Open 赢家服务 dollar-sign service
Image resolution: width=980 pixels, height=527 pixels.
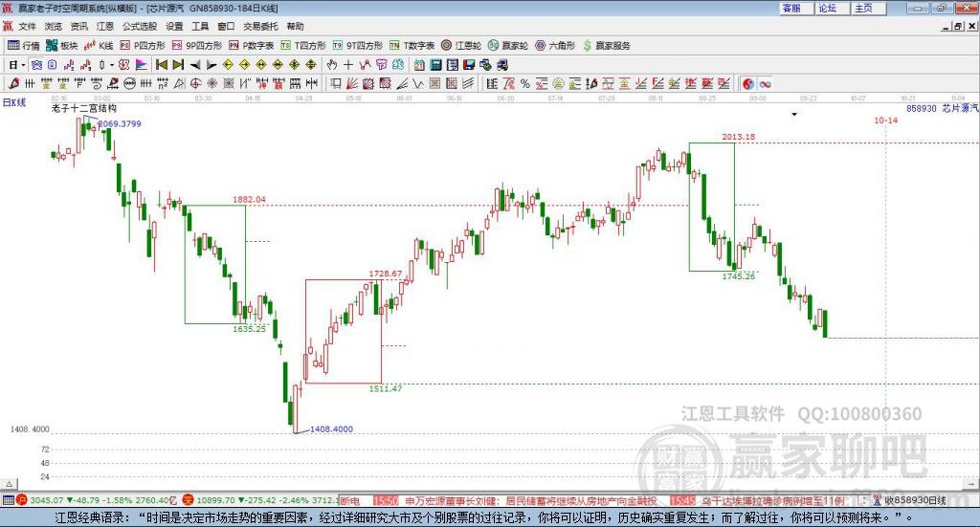pos(607,46)
